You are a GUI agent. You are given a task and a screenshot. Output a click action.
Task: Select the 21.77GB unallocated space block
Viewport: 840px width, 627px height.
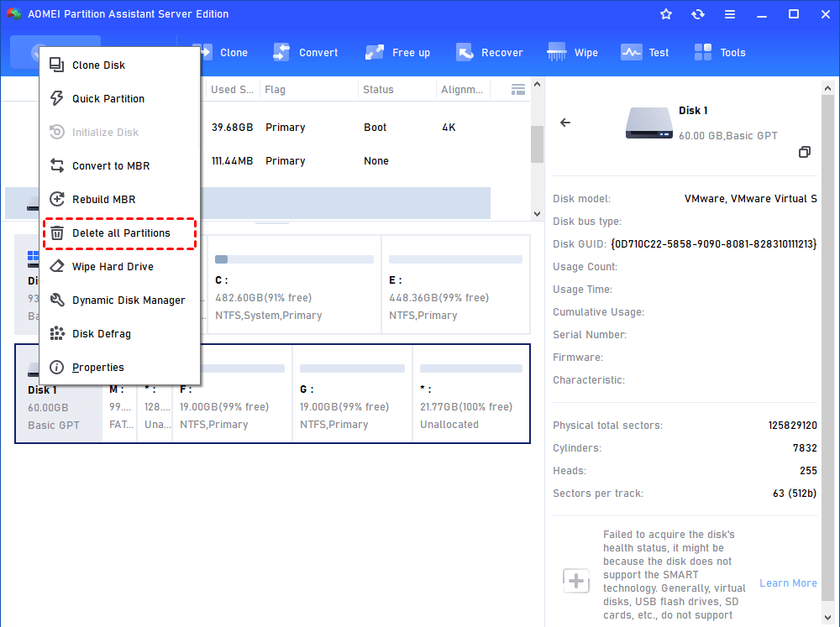coord(471,394)
